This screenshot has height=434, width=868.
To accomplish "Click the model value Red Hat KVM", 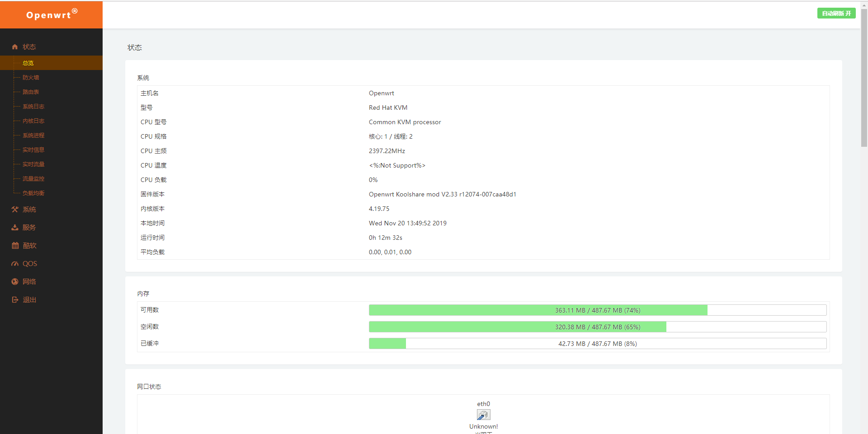I will 388,107.
